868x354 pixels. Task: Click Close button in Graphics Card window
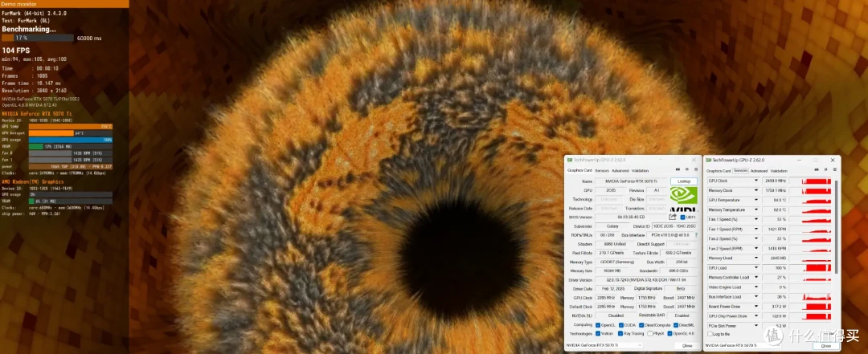click(x=687, y=345)
